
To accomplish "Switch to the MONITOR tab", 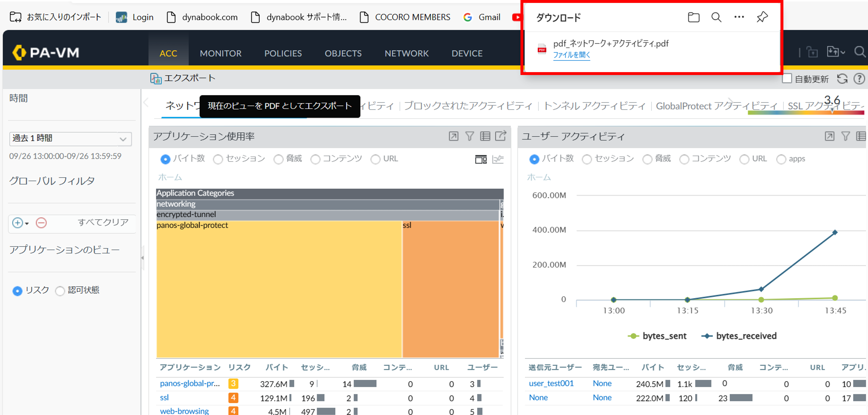I will [x=220, y=53].
